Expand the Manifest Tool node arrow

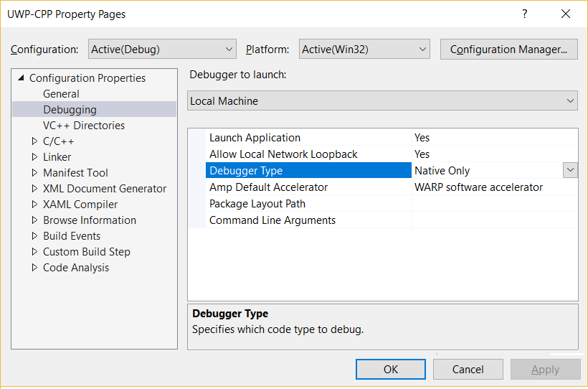tap(34, 172)
